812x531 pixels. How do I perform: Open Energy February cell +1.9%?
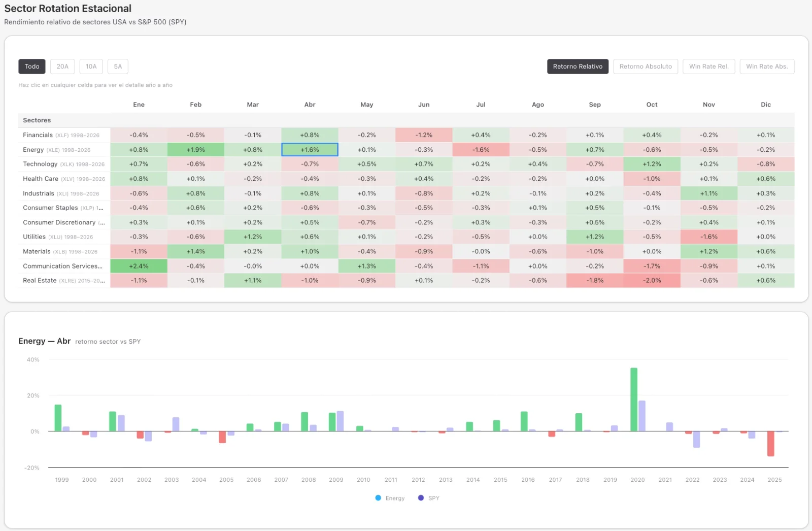point(196,150)
